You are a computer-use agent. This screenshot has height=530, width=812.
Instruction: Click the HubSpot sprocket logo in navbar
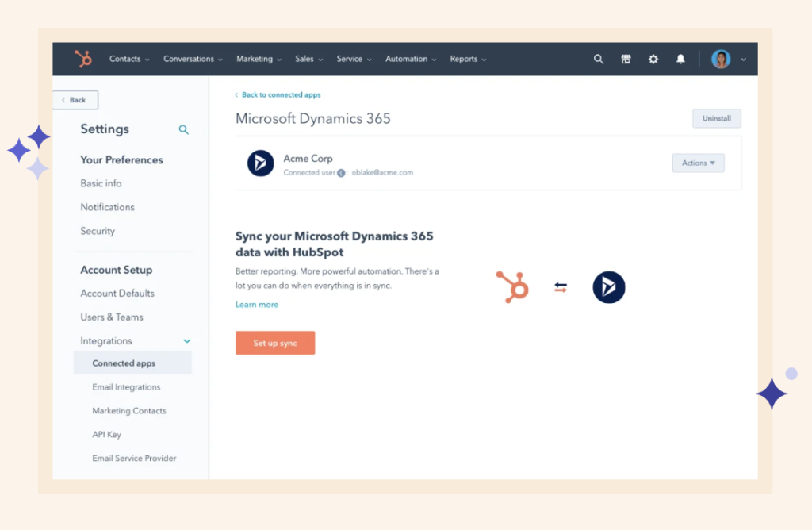coord(82,59)
